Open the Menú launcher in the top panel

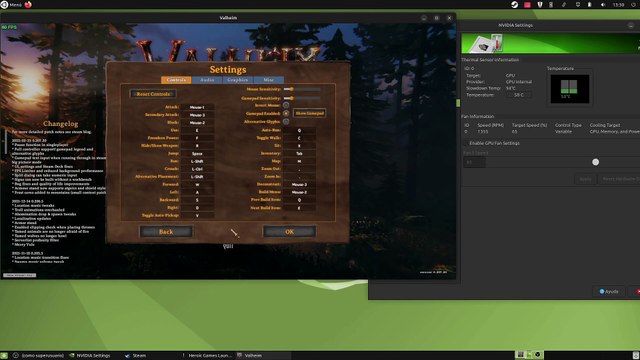(x=11, y=4)
